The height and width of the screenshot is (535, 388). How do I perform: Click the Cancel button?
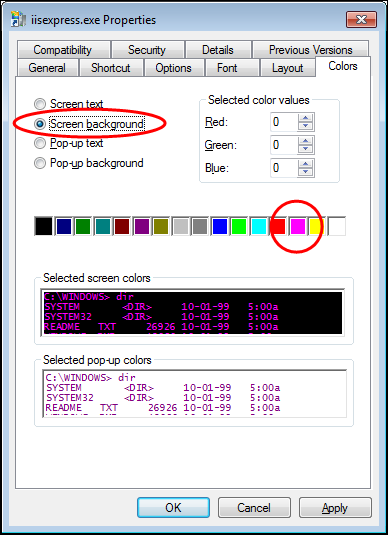254,507
